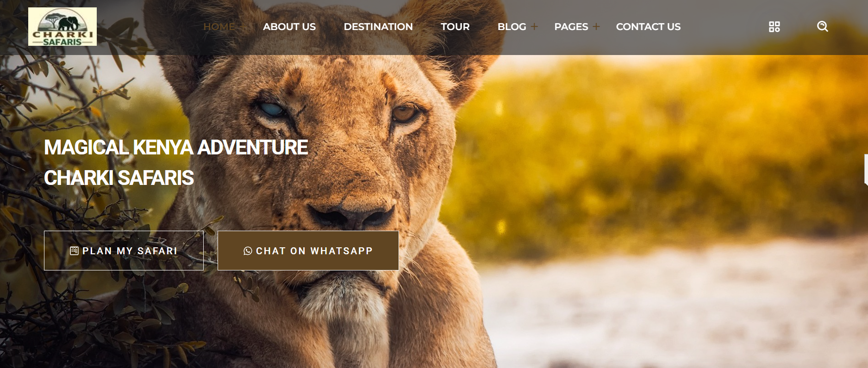868x368 pixels.
Task: Click the Charki Safaris hero subtitle text
Action: [119, 178]
